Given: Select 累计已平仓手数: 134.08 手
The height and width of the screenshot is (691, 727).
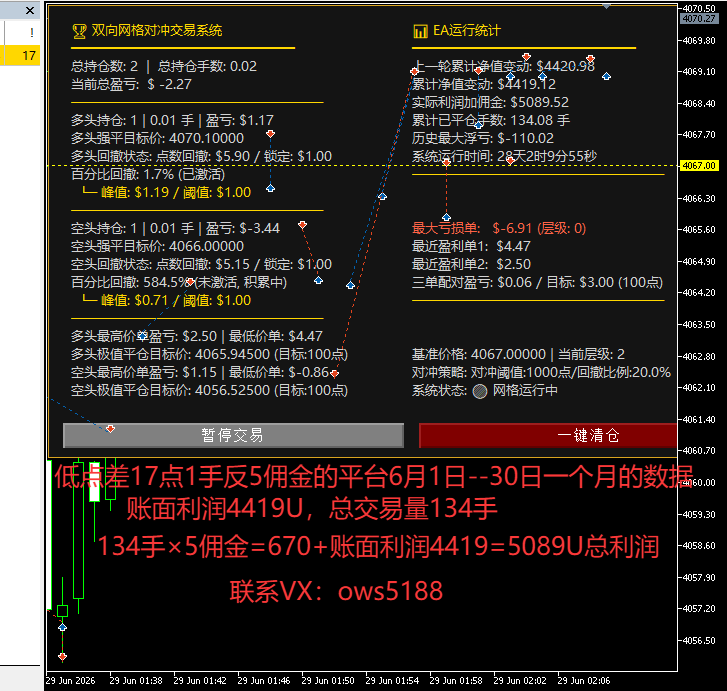Looking at the screenshot, I should click(x=491, y=120).
